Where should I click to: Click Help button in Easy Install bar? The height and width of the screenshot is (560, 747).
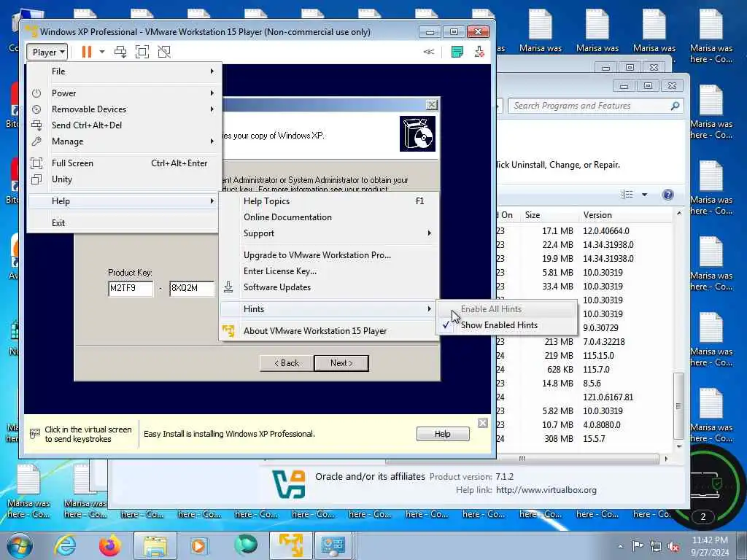point(443,434)
